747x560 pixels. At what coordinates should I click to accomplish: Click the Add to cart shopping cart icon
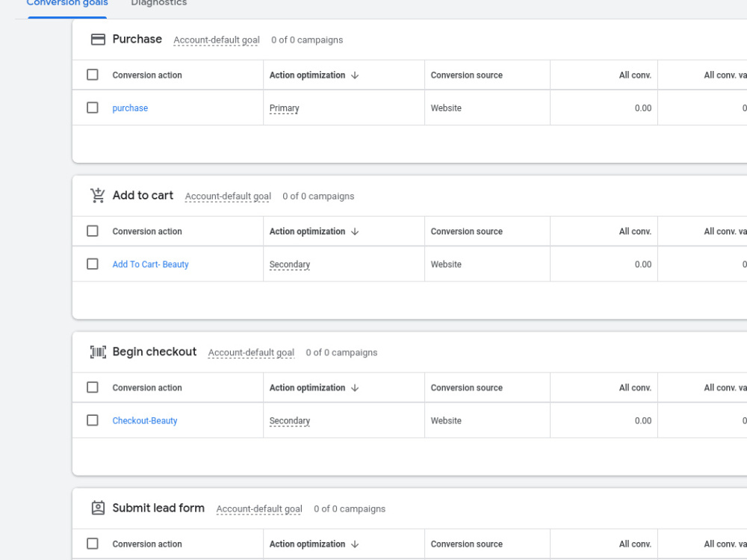click(98, 196)
